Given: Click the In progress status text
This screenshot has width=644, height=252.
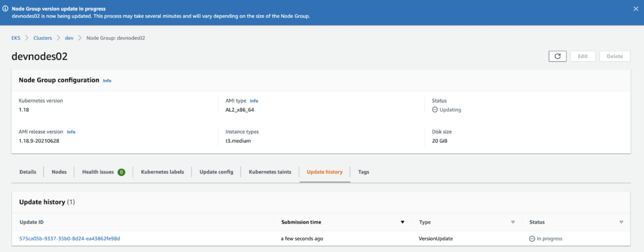Looking at the screenshot, I should 549,238.
